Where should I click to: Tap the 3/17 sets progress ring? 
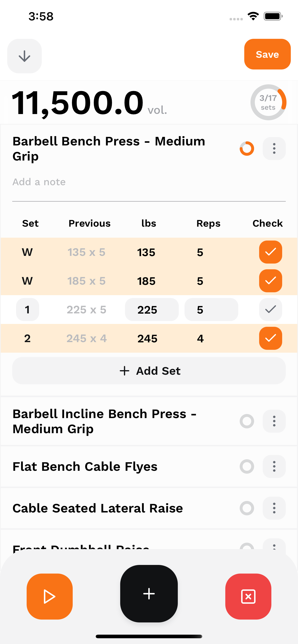(268, 102)
